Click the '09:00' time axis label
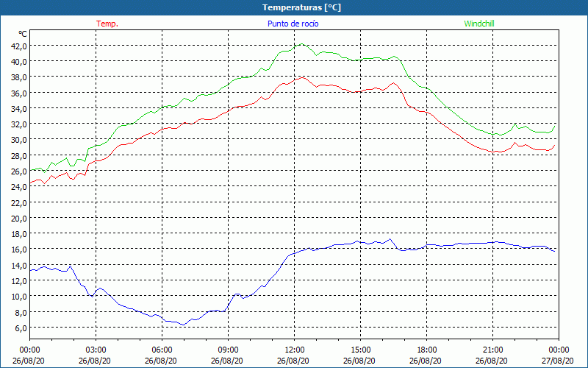The width and height of the screenshot is (588, 368). [x=228, y=350]
